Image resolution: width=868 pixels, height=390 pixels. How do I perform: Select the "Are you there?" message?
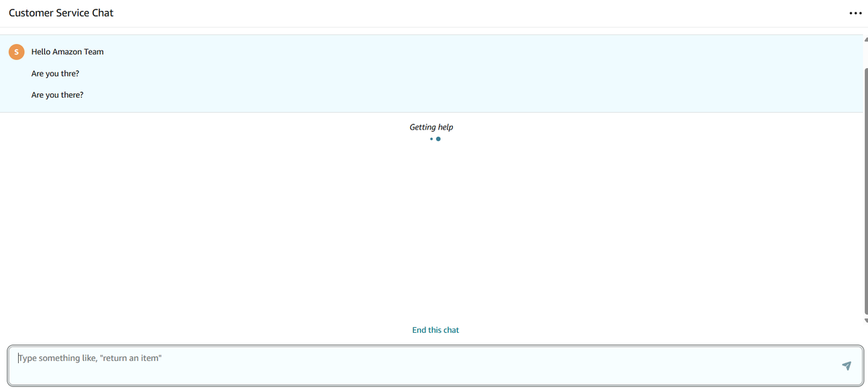(x=57, y=95)
